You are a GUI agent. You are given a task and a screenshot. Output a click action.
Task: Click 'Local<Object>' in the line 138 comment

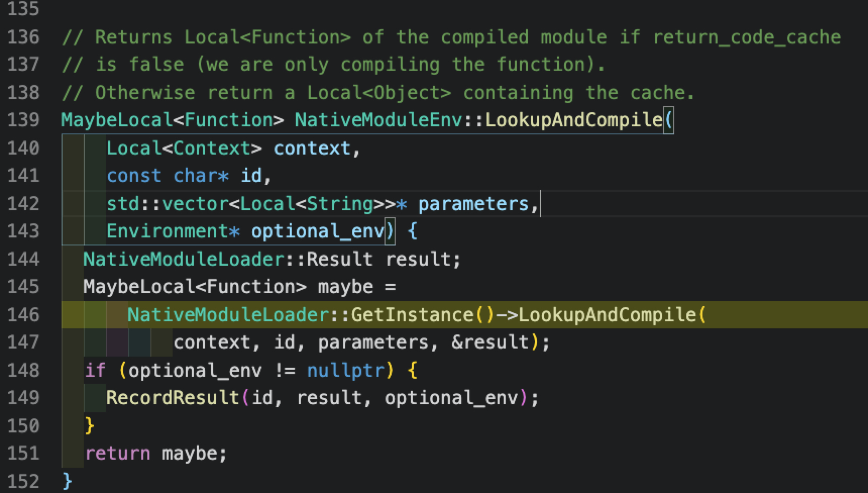click(x=379, y=92)
